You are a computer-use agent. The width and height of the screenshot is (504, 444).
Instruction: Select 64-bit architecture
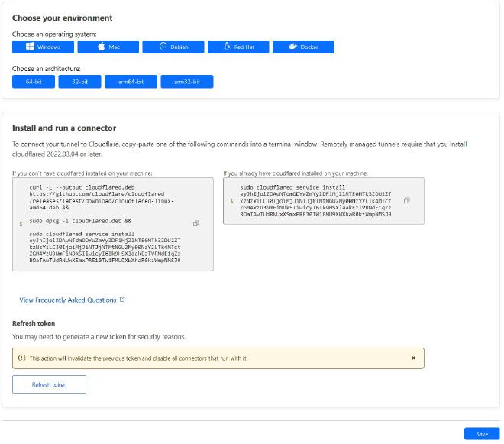coord(34,82)
